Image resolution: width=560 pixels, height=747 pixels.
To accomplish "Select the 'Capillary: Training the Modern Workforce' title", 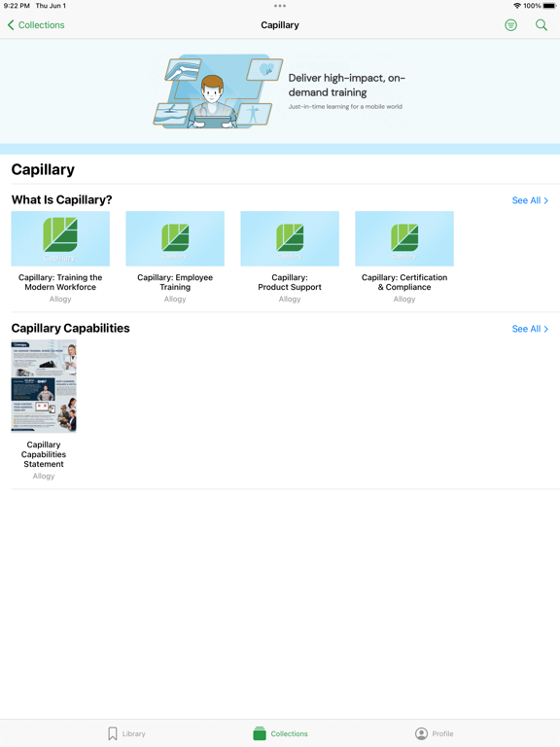I will pyautogui.click(x=60, y=282).
